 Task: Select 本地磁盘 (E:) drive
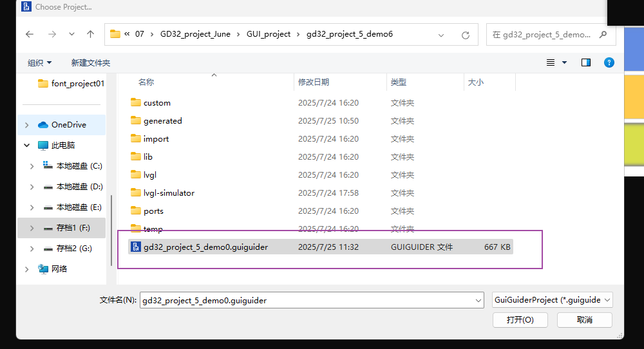[x=73, y=207]
